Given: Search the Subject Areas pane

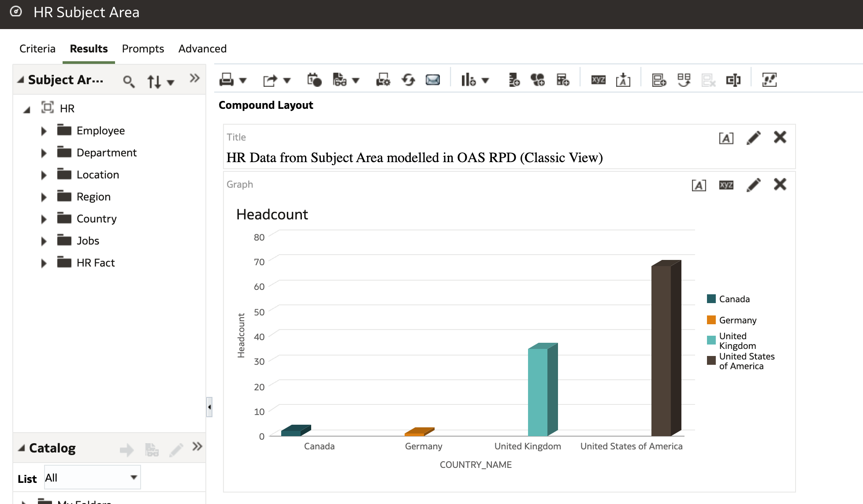Looking at the screenshot, I should tap(128, 81).
